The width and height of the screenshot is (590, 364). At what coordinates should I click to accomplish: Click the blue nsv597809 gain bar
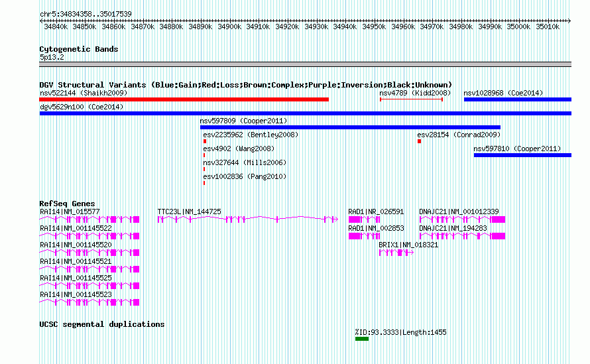coord(350,127)
